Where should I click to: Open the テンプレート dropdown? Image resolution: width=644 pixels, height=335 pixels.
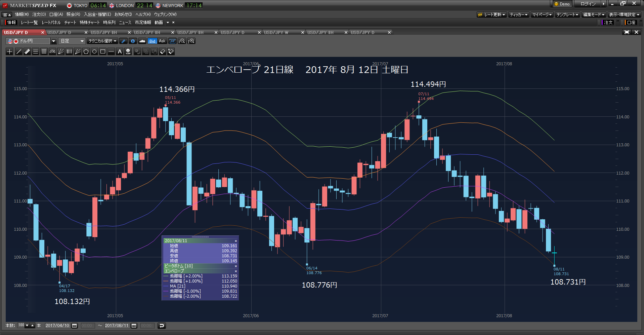pos(567,14)
